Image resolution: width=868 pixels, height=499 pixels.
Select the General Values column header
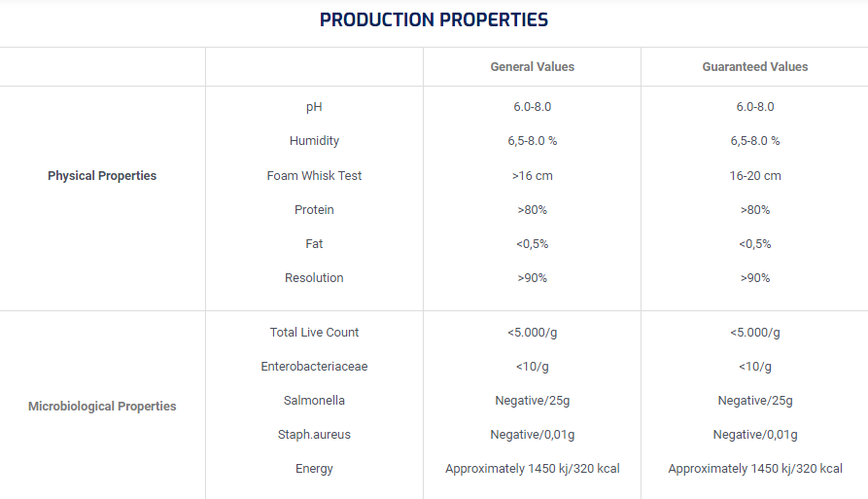coord(532,67)
